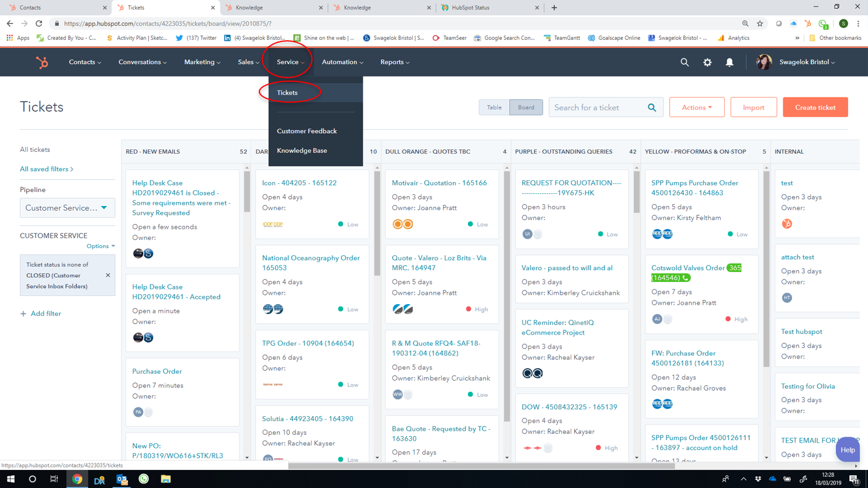Go back using the browser back arrow
Viewport: 868px width, 488px height.
coord(10,23)
